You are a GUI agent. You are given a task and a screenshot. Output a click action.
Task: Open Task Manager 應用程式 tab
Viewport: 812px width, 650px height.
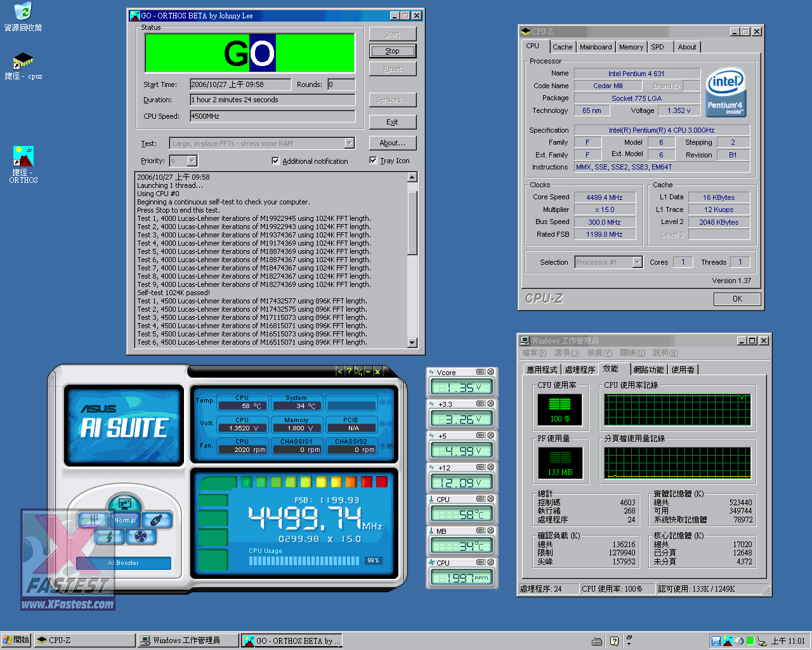pyautogui.click(x=542, y=369)
